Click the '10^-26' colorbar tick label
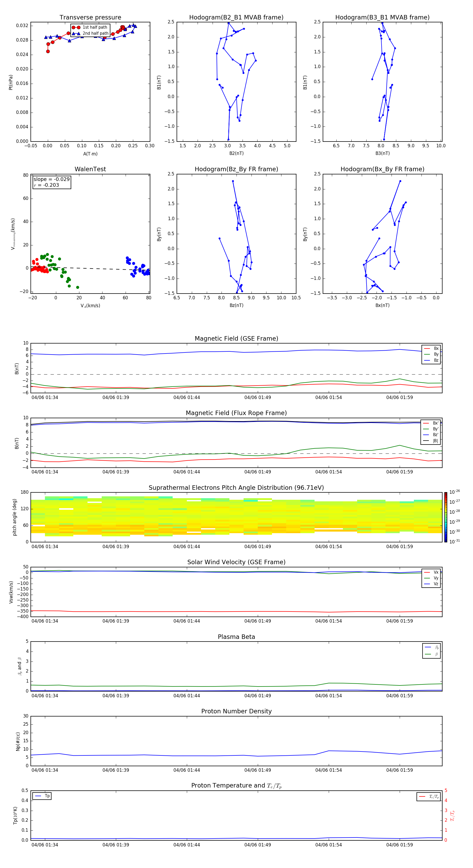This screenshot has width=473, height=868. tap(455, 492)
